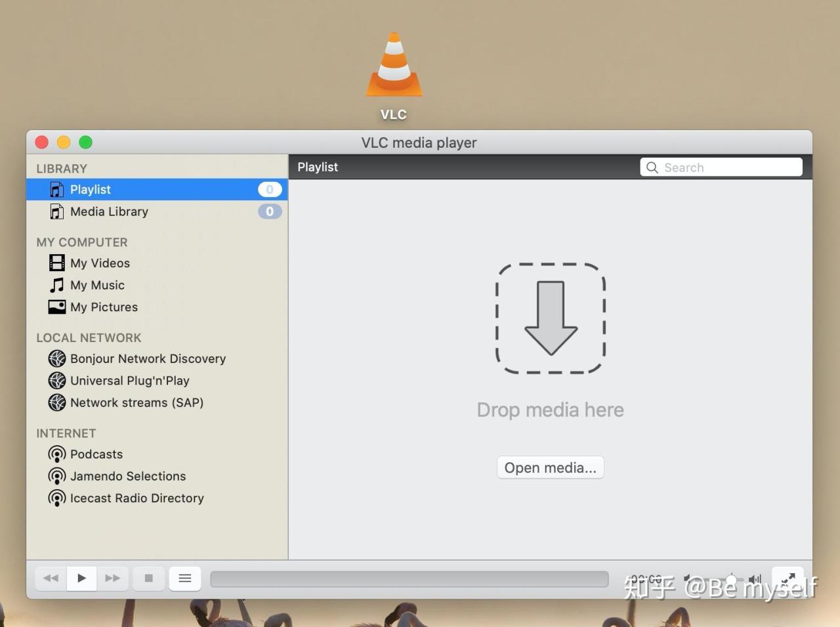
Task: Click the mute speaker icon
Action: pos(688,579)
